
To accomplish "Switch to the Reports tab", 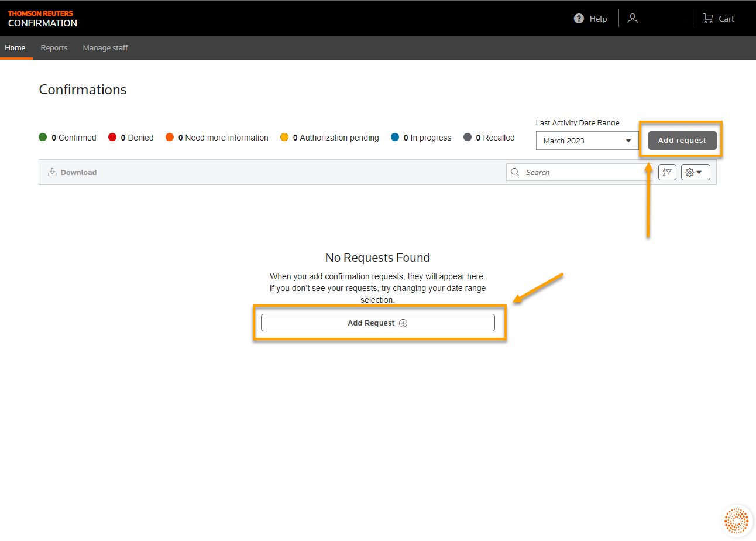I will coord(54,47).
